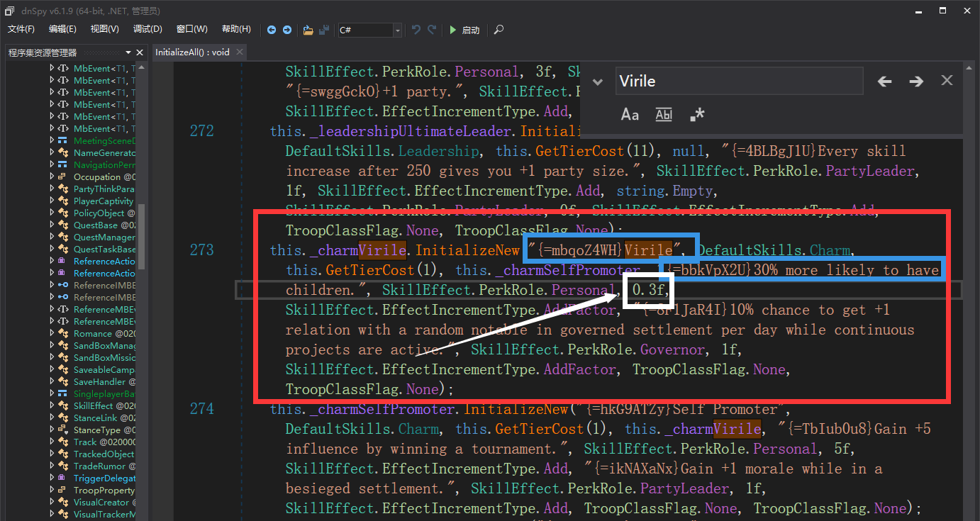Click the Virile search input field
Image resolution: width=980 pixels, height=521 pixels.
pos(739,81)
